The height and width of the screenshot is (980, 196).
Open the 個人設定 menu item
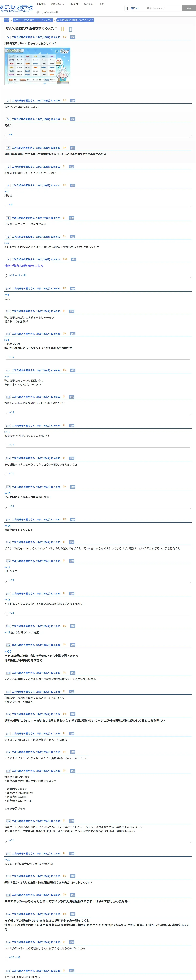coord(74,4)
